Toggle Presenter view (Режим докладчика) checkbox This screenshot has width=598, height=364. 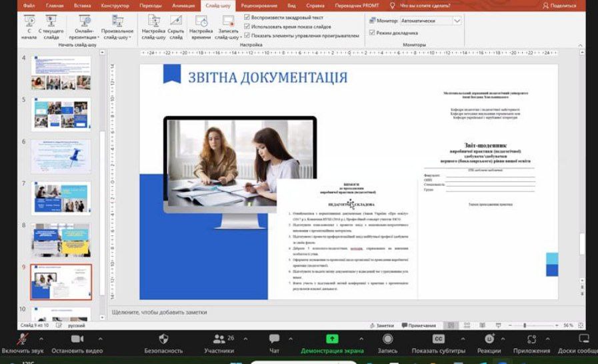(371, 33)
